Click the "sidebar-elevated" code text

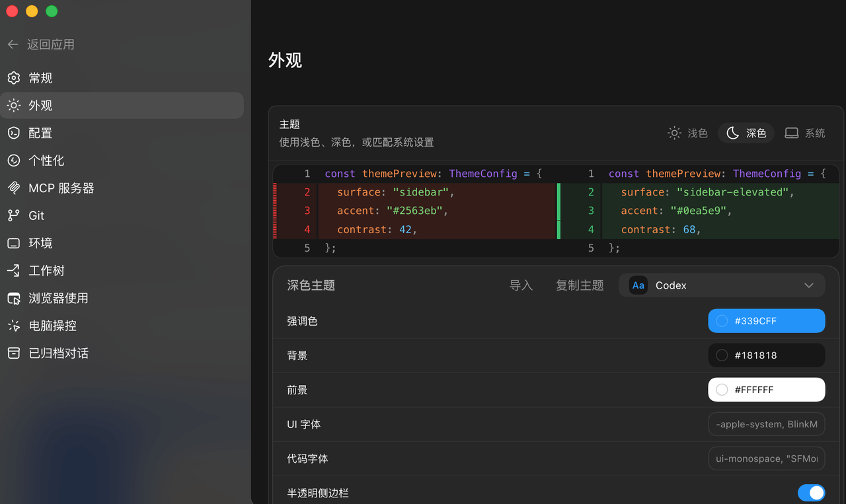coord(732,192)
